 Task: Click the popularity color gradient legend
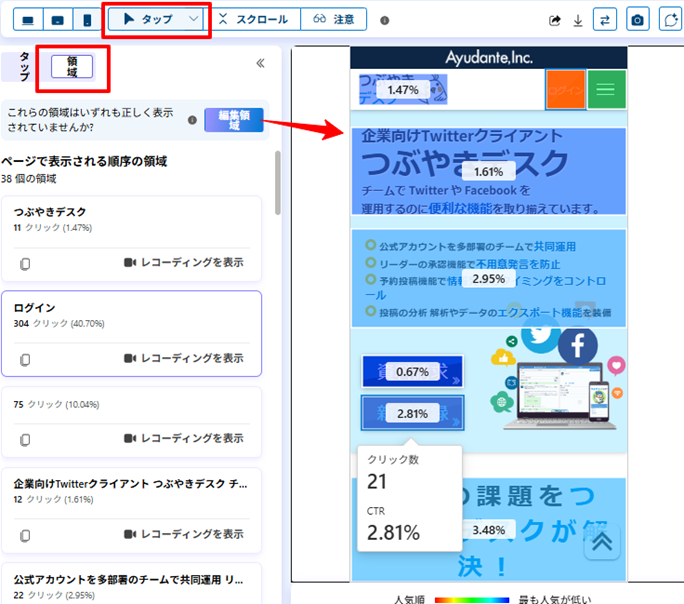[472, 601]
